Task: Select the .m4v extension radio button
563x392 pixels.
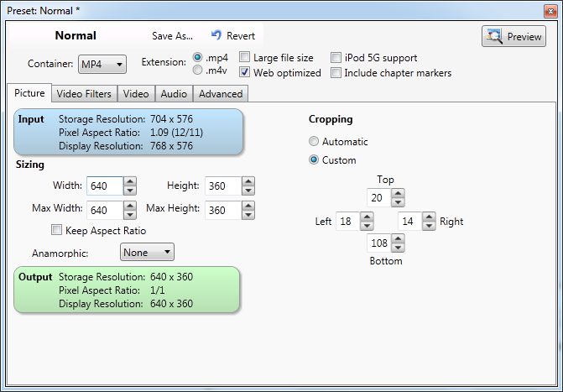Action: (197, 70)
